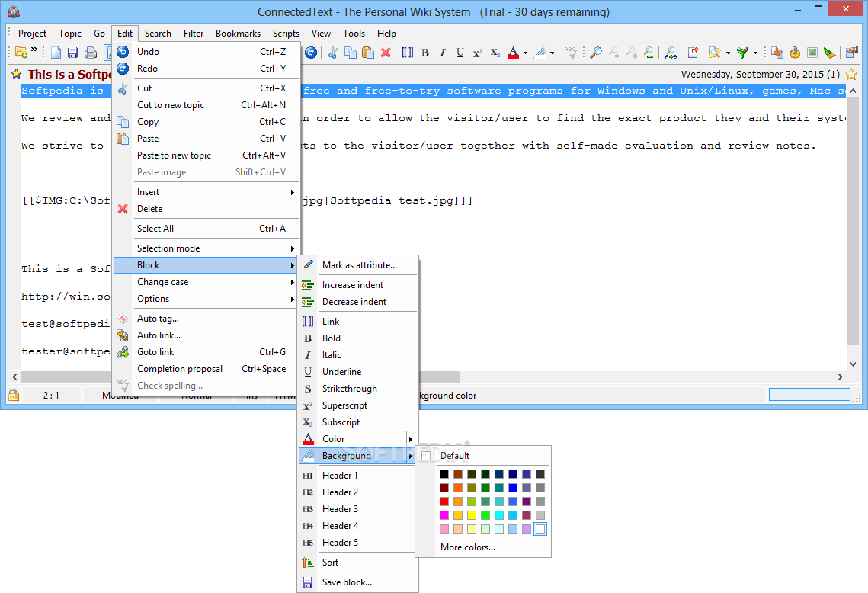Choose Completion proposal from the Edit menu
Screen dimensions: 868x593
click(x=207, y=369)
